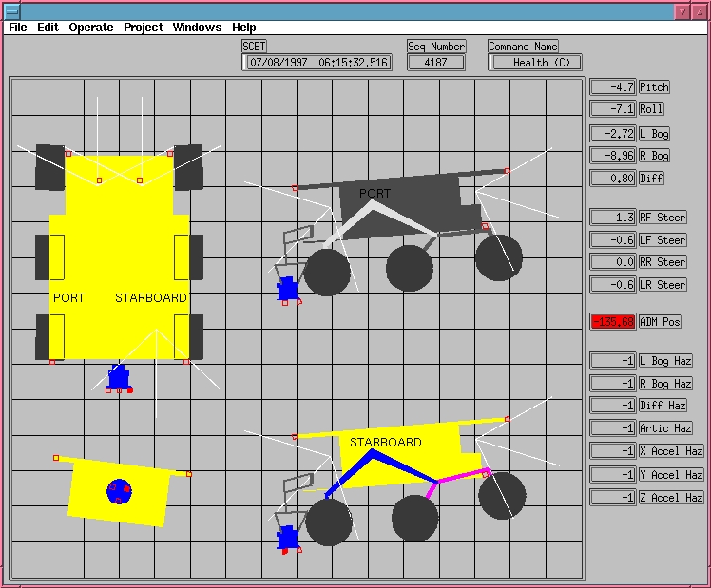711x588 pixels.
Task: Open the Help menu
Action: tap(244, 28)
